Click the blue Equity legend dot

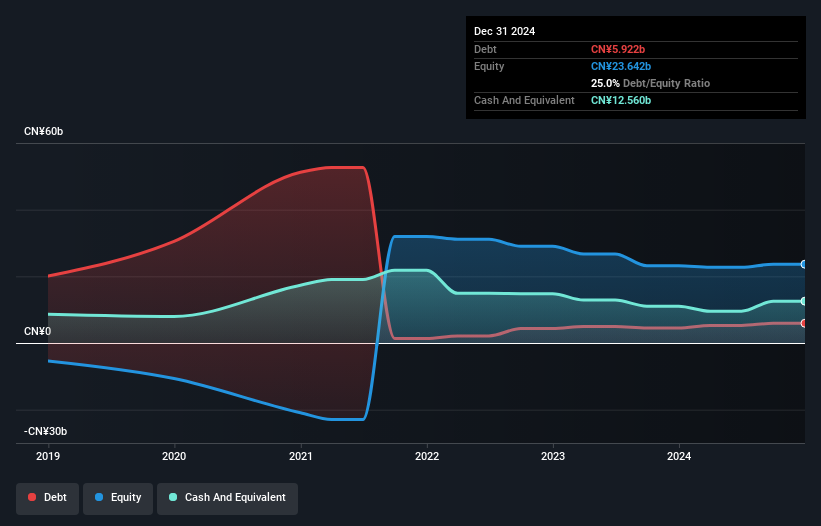(x=99, y=497)
